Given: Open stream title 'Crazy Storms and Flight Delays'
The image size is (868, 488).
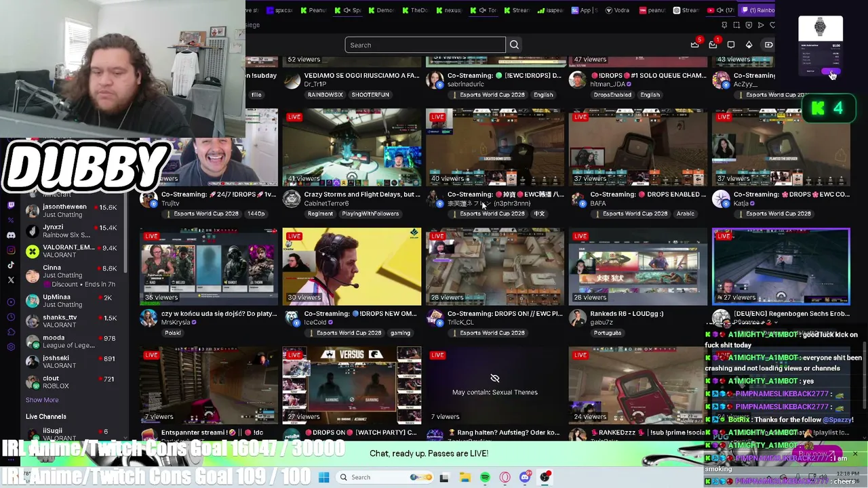Looking at the screenshot, I should [362, 195].
